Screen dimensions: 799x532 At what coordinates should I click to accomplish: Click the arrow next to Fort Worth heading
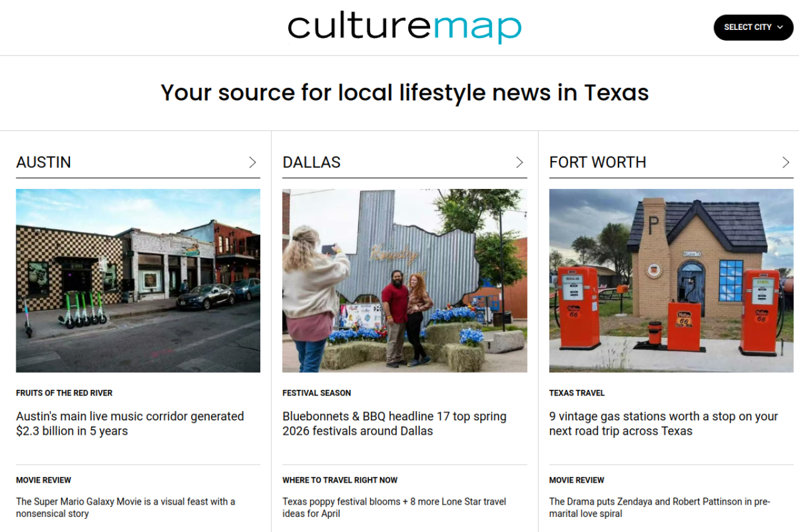pos(785,163)
